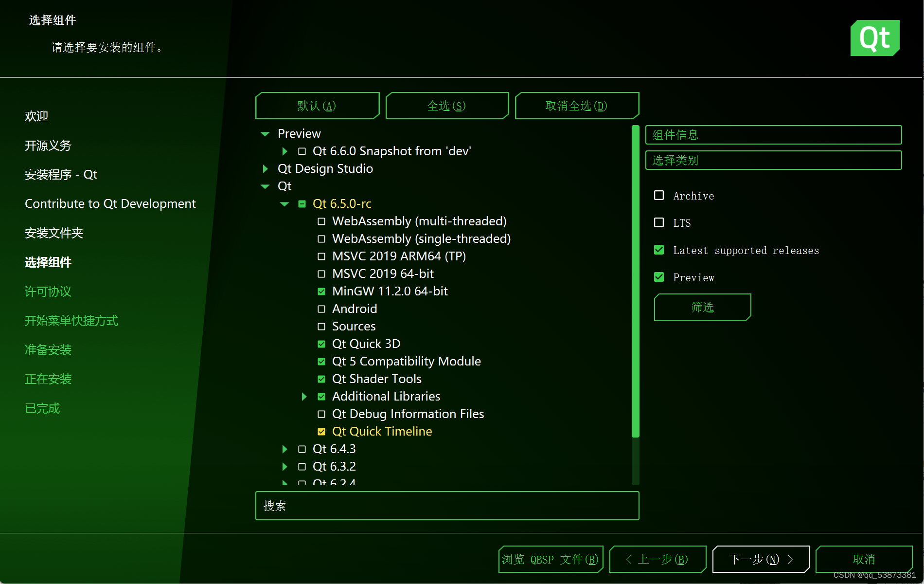Uncheck the Qt Quick 3D component
Screen dimensions: 924x584
coord(321,344)
